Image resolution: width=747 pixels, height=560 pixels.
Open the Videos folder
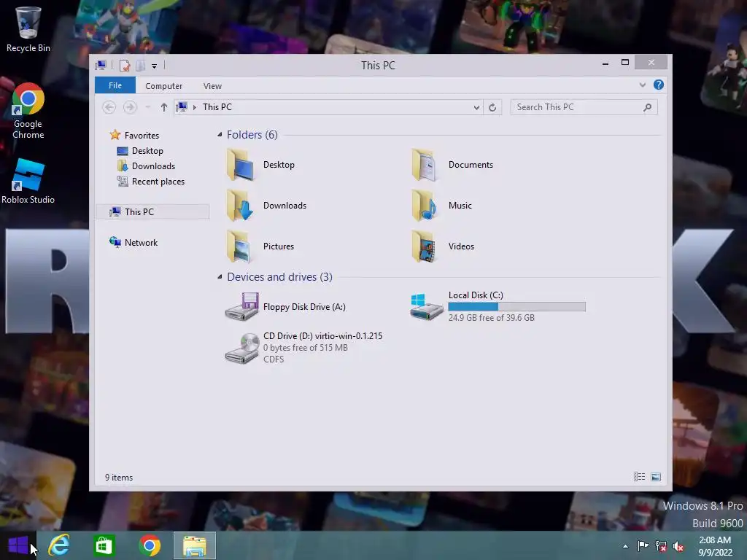point(443,246)
